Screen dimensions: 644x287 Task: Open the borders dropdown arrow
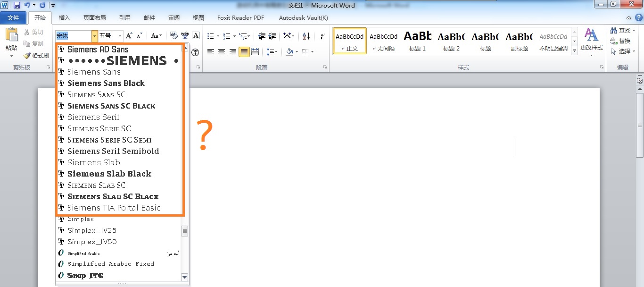click(x=312, y=52)
